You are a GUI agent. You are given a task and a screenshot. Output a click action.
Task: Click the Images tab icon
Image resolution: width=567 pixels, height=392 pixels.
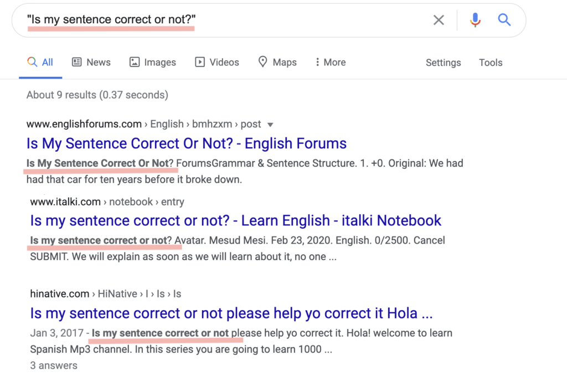[x=135, y=63]
